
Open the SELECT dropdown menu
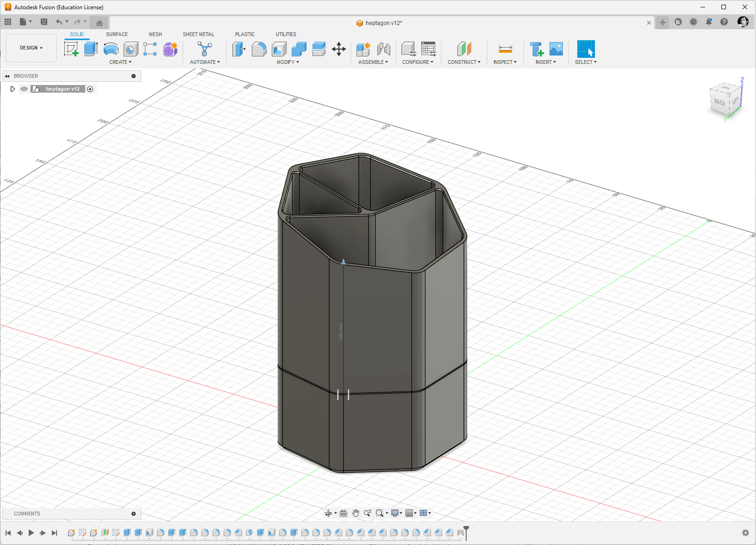[x=586, y=62]
